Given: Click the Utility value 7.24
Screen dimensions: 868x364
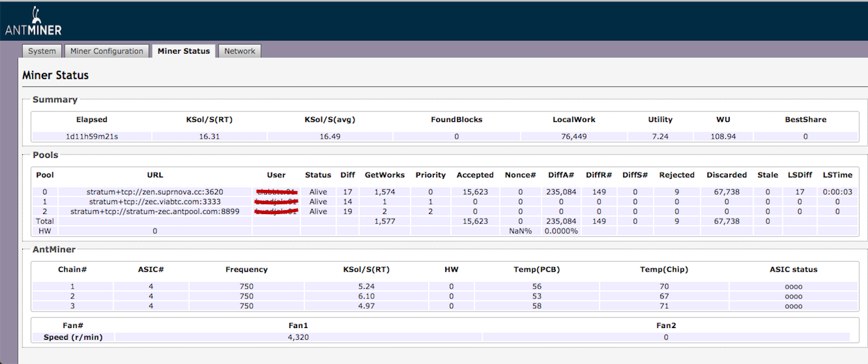Looking at the screenshot, I should pyautogui.click(x=660, y=137).
